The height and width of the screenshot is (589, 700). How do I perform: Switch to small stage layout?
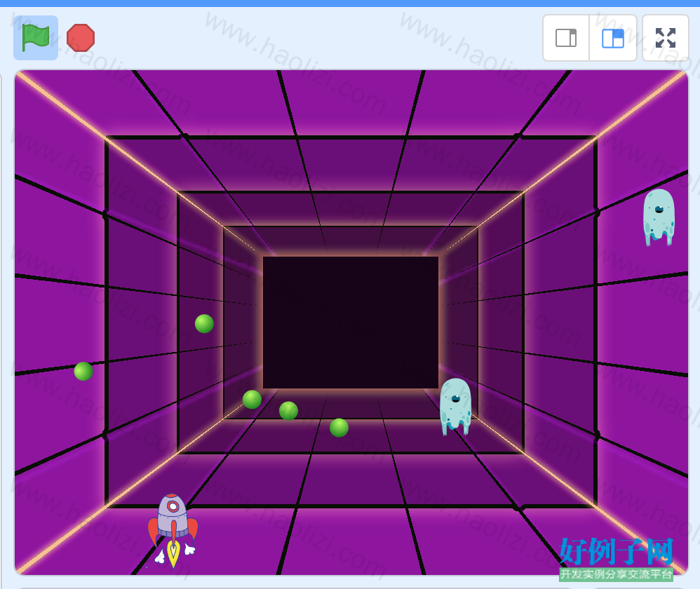[566, 38]
